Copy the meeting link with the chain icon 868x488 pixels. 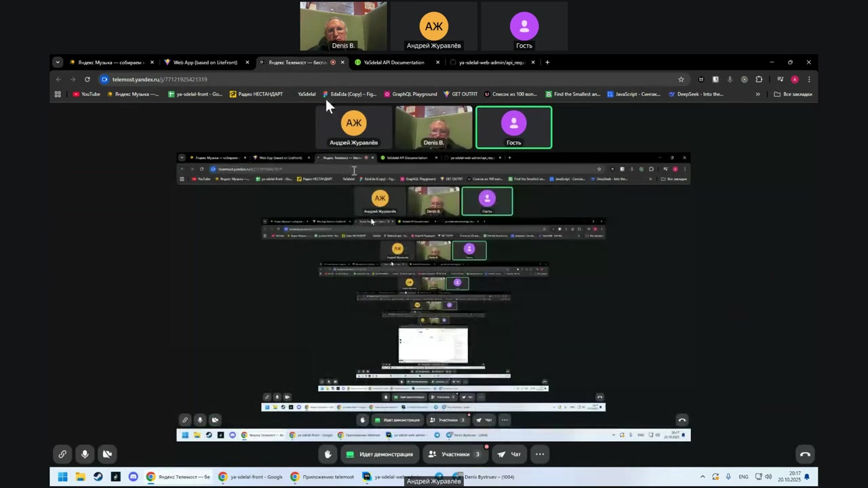point(62,454)
